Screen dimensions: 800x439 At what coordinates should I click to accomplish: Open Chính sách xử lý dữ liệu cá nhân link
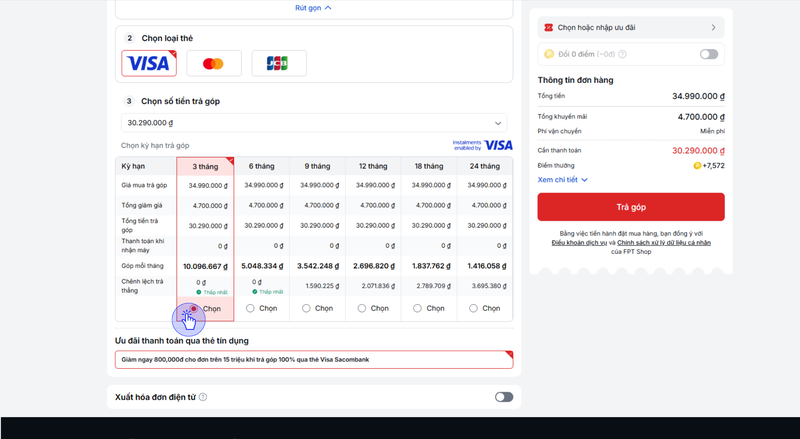(x=664, y=242)
